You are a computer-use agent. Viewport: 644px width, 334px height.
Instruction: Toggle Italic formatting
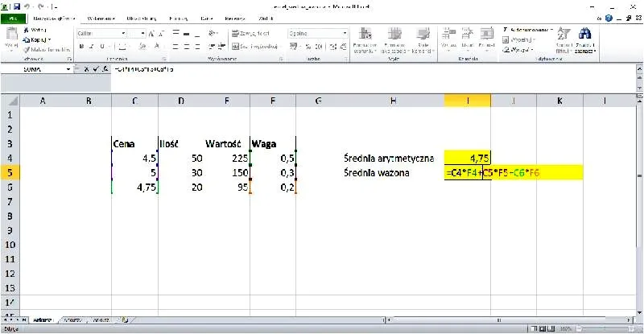point(91,47)
